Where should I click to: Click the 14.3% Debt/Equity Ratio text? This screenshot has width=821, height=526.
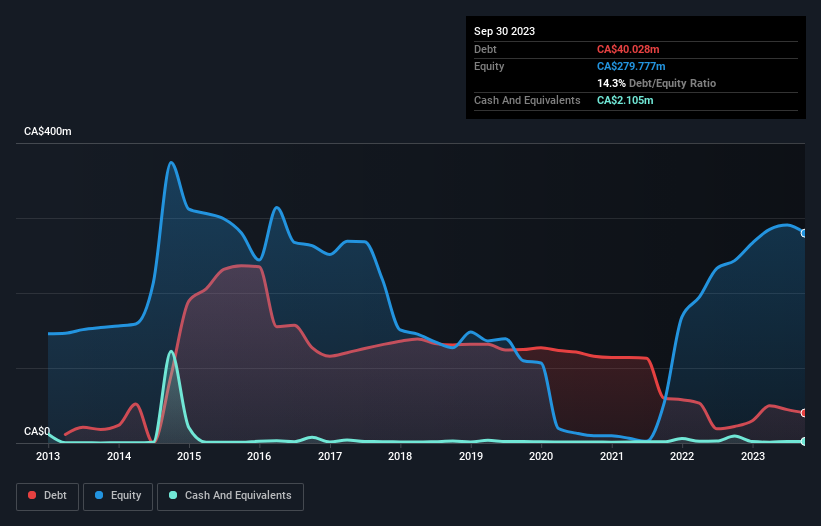pyautogui.click(x=657, y=83)
